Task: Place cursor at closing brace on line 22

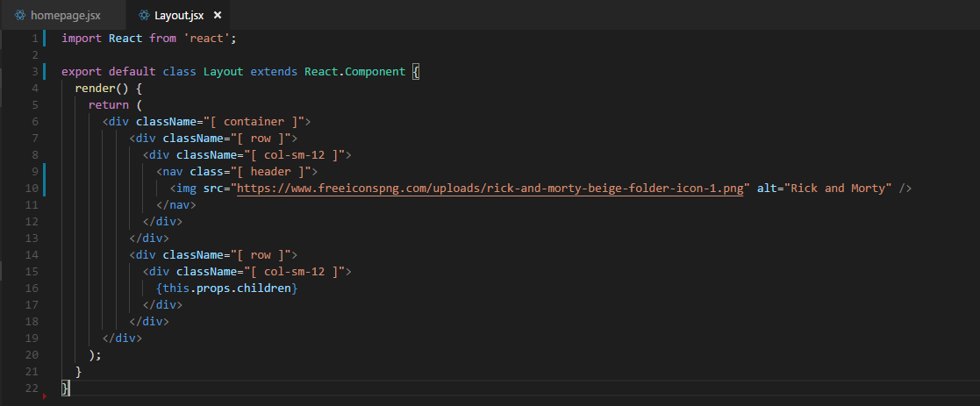Action: pyautogui.click(x=65, y=388)
